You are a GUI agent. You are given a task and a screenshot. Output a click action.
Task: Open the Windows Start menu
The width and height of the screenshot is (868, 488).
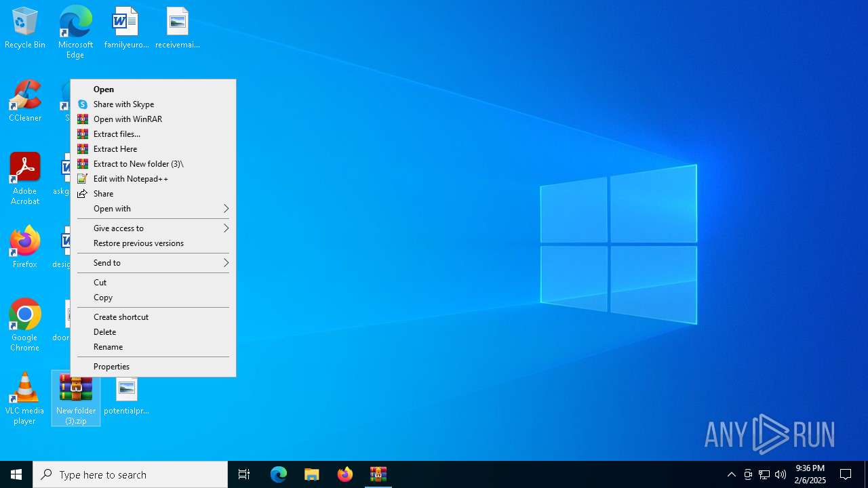click(x=16, y=474)
